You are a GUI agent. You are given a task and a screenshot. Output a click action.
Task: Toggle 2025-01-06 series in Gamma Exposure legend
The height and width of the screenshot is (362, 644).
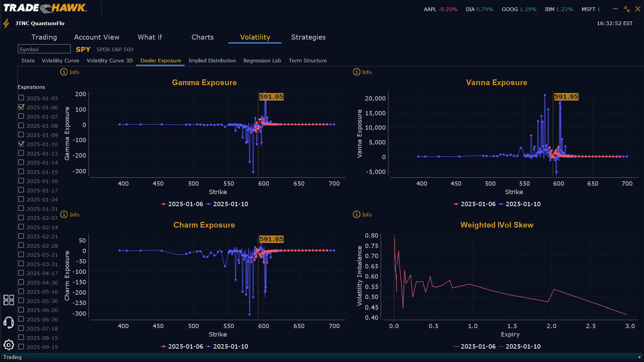pos(182,204)
